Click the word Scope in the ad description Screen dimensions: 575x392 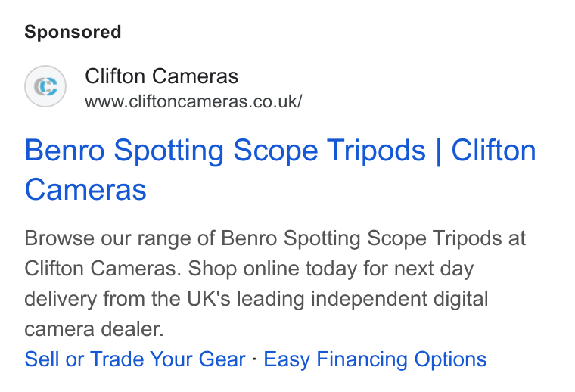(396, 239)
